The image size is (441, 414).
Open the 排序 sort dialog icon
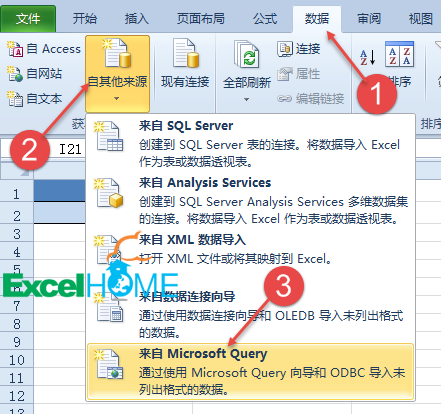399,54
